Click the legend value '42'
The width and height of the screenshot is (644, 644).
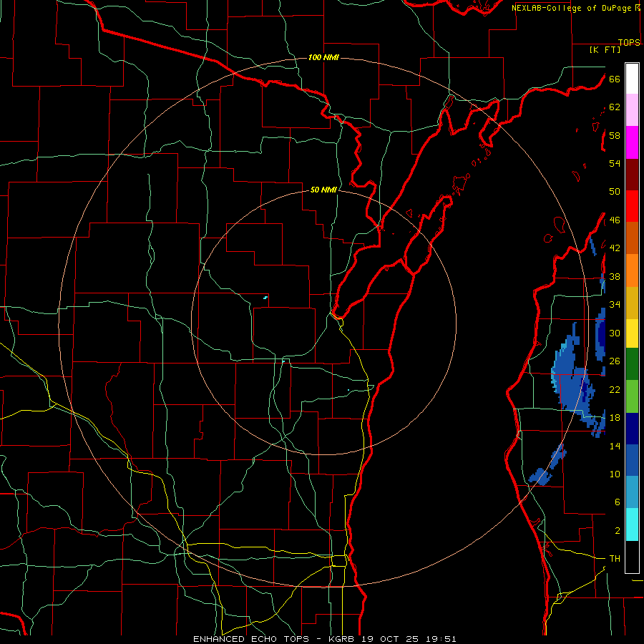[x=615, y=248]
